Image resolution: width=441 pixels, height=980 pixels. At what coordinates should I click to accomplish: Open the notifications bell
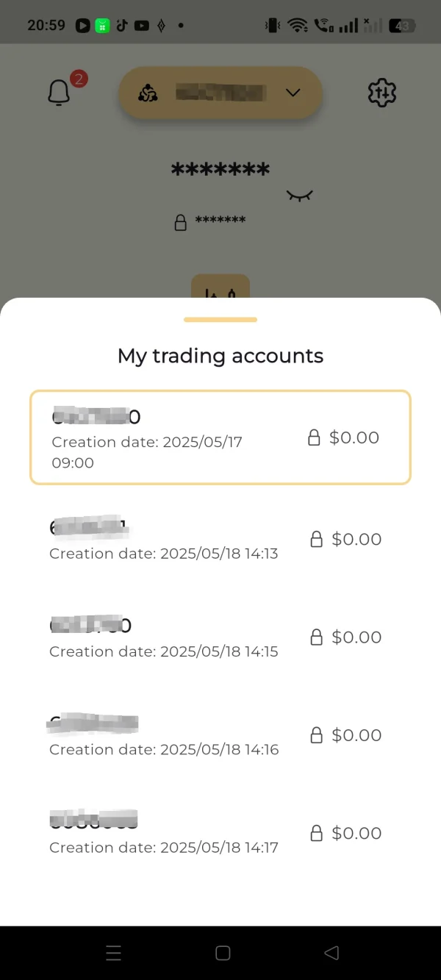pyautogui.click(x=59, y=93)
